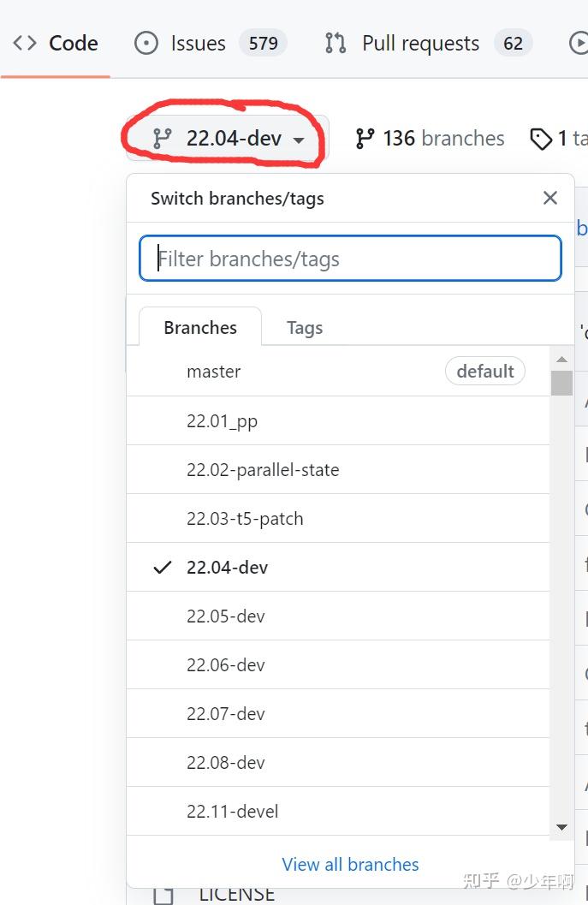Image resolution: width=588 pixels, height=905 pixels.
Task: Click the Issues circle icon
Action: [x=146, y=43]
